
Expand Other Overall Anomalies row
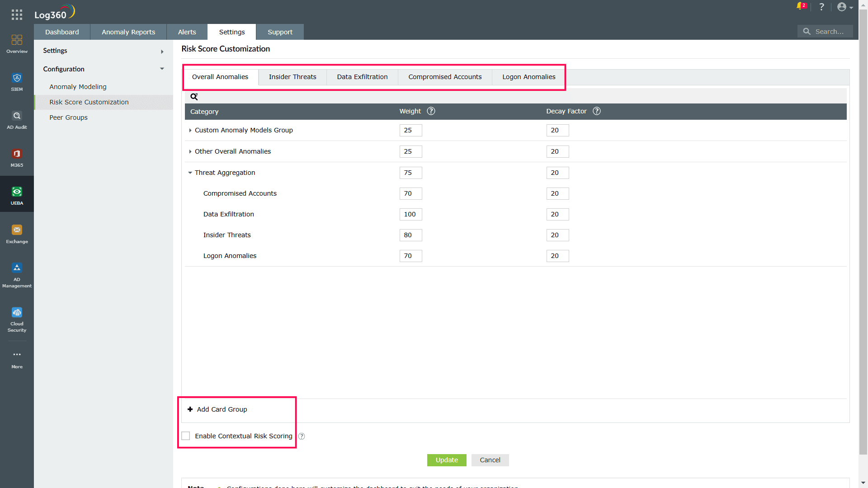tap(190, 151)
